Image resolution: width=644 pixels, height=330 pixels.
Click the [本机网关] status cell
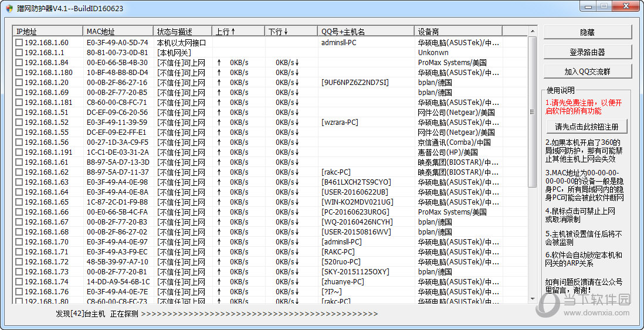point(174,53)
